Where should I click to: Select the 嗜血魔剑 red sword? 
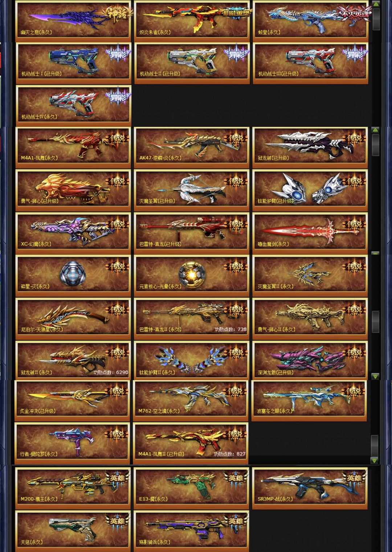point(310,233)
